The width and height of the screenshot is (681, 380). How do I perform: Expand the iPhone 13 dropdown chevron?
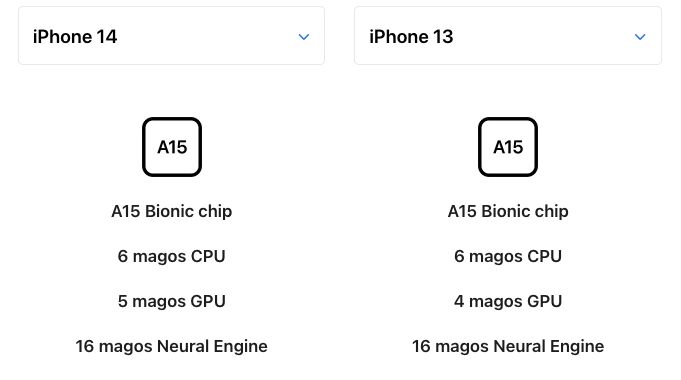(640, 37)
